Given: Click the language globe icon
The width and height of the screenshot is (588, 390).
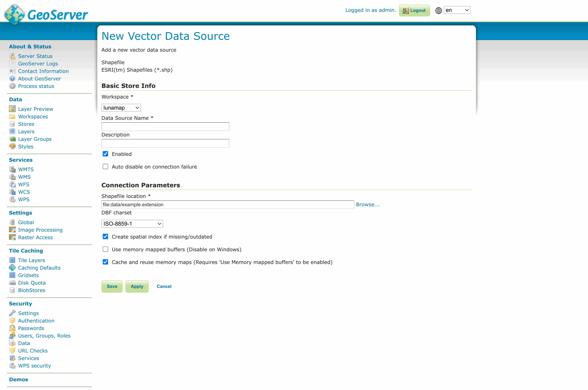Looking at the screenshot, I should [x=438, y=10].
